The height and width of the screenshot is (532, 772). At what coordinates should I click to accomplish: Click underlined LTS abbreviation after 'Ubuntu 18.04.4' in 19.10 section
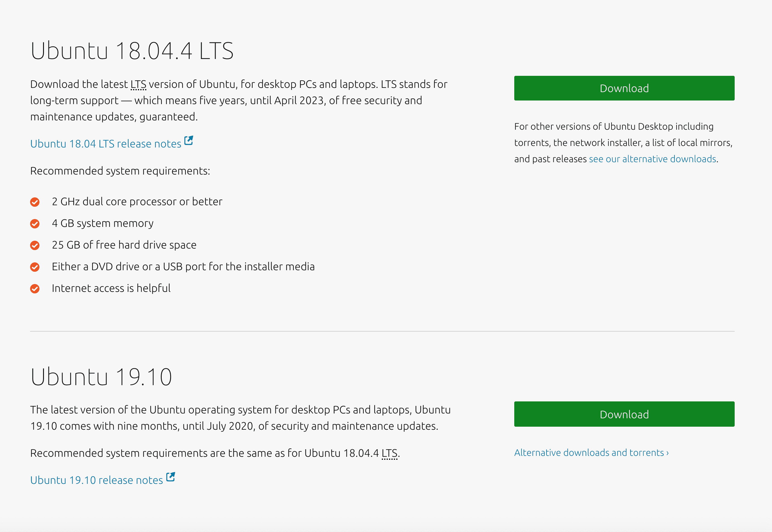(x=390, y=453)
